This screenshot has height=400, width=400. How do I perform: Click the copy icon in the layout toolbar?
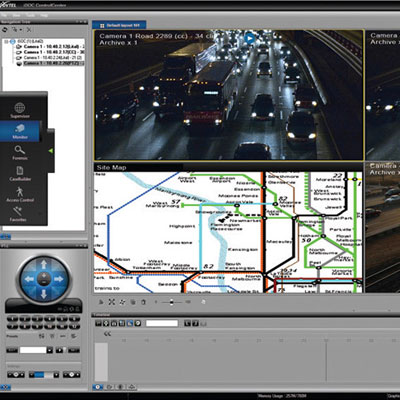point(133,302)
